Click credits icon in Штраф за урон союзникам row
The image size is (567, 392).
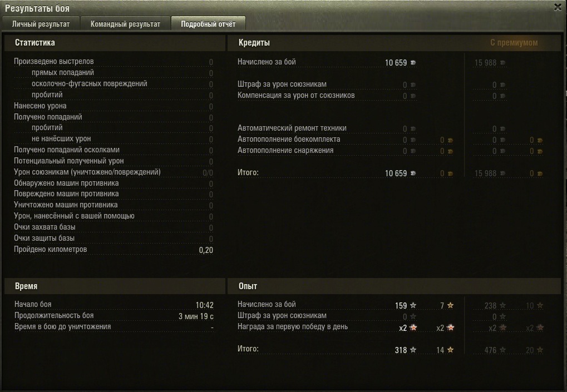tap(413, 85)
